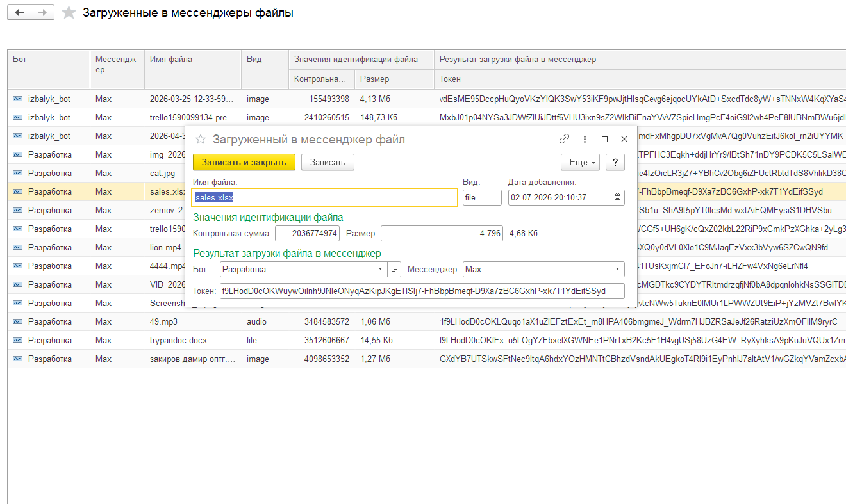This screenshot has width=846, height=504.
Task: Select the file name cell lion.mp4
Action: [165, 247]
